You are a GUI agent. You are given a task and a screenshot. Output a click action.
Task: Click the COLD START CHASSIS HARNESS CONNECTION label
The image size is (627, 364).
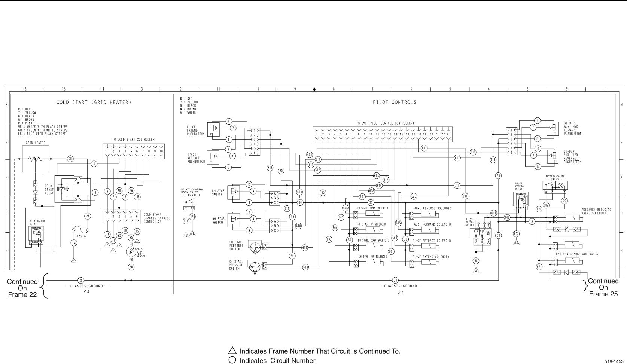click(156, 218)
